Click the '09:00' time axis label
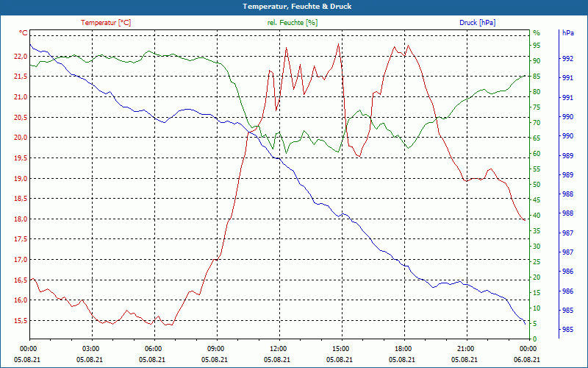Image resolution: width=588 pixels, height=368 pixels. coord(215,349)
